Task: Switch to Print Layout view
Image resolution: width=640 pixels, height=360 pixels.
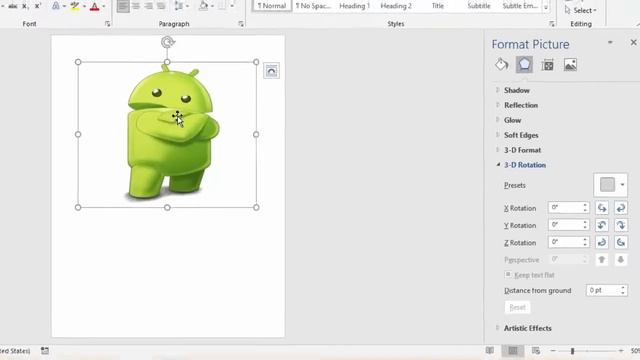Action: click(x=513, y=350)
